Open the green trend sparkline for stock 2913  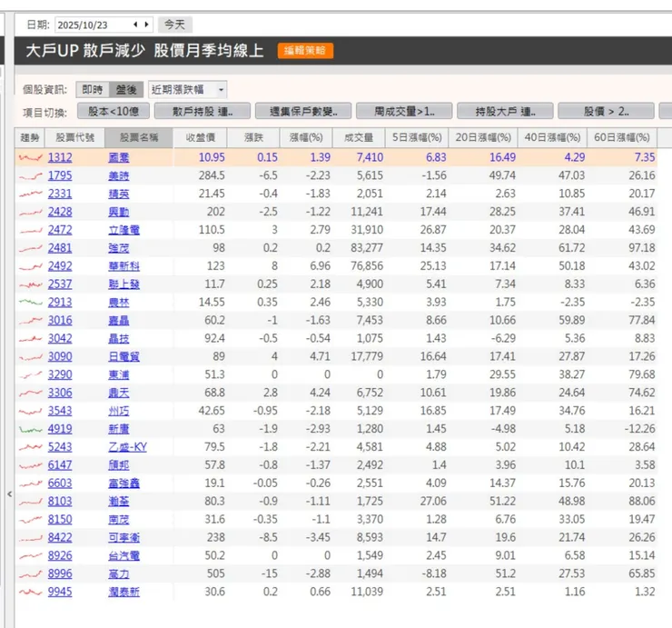tap(31, 303)
